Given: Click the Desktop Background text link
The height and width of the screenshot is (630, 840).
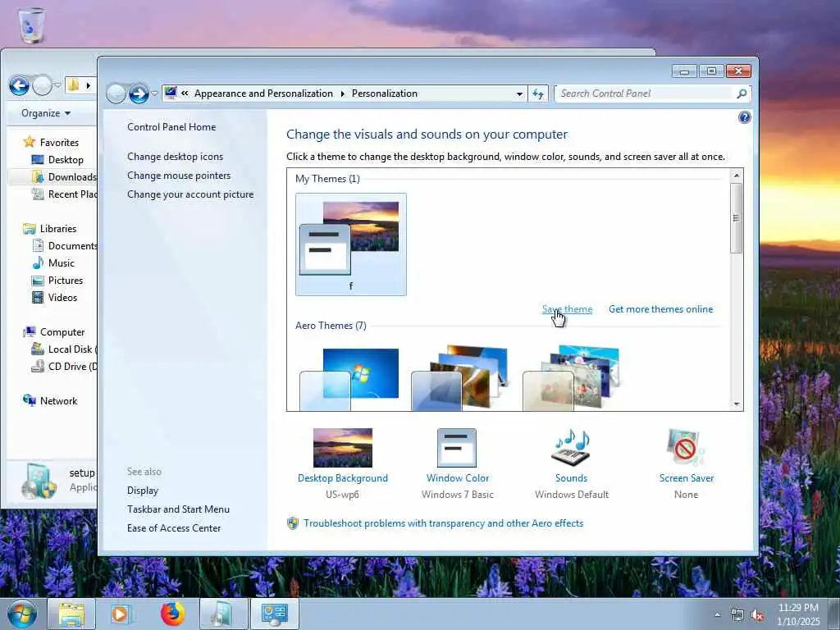Looking at the screenshot, I should 343,478.
